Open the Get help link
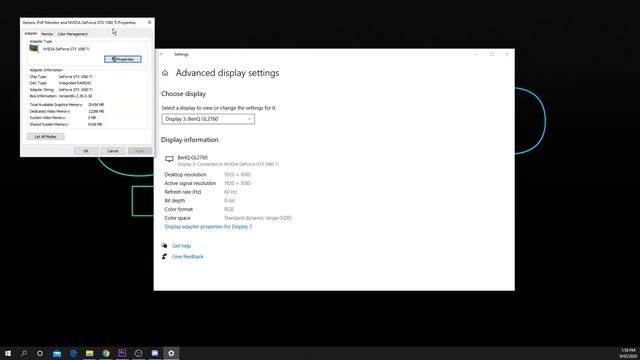This screenshot has height=360, width=640. coord(181,246)
